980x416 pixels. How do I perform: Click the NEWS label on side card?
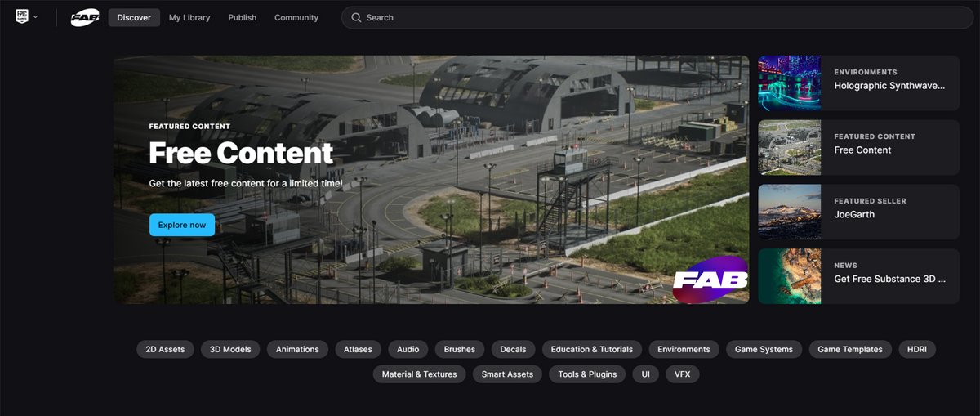point(845,266)
